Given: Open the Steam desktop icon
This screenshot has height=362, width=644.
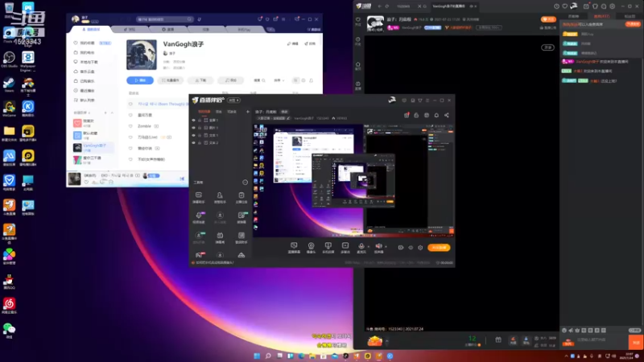Looking at the screenshot, I should (x=9, y=84).
